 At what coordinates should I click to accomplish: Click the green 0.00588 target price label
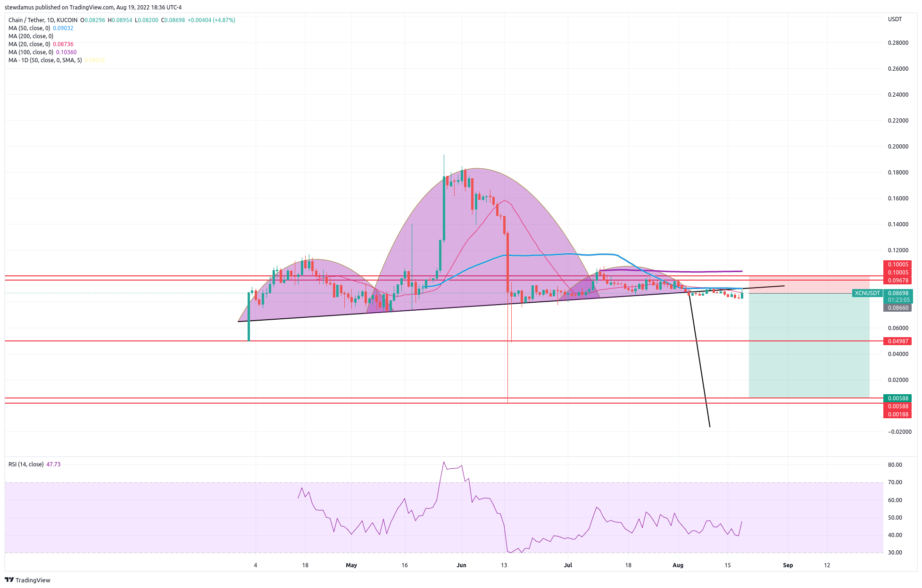click(898, 398)
